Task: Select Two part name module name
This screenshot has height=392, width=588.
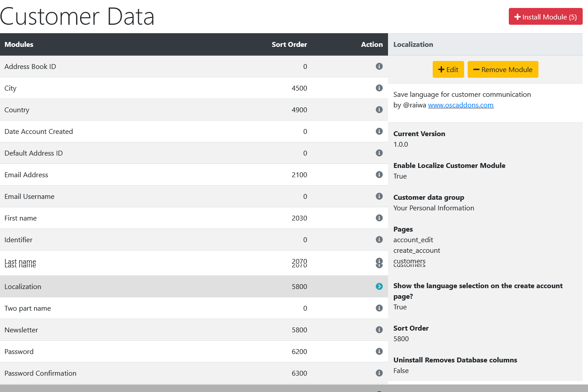Action: click(27, 308)
